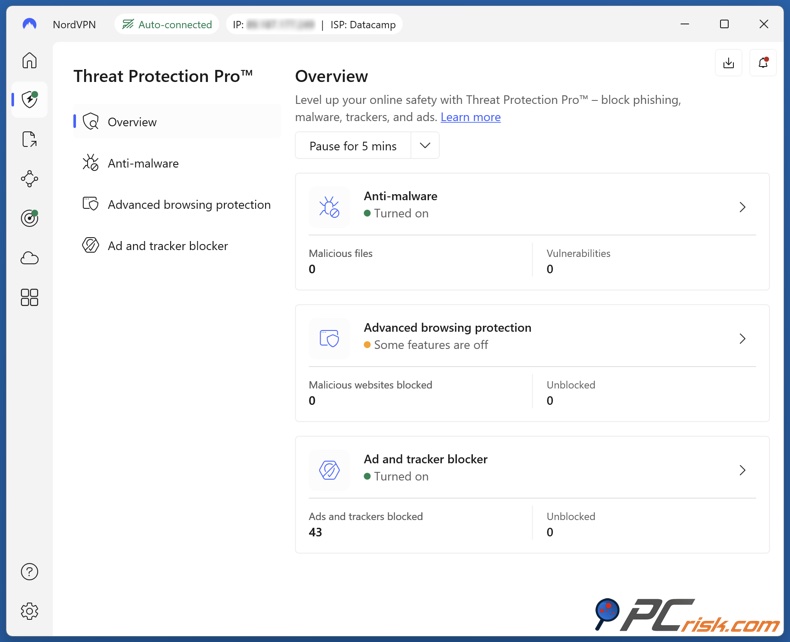Select Advanced browsing protection menu item
This screenshot has height=642, width=790.
[x=189, y=204]
